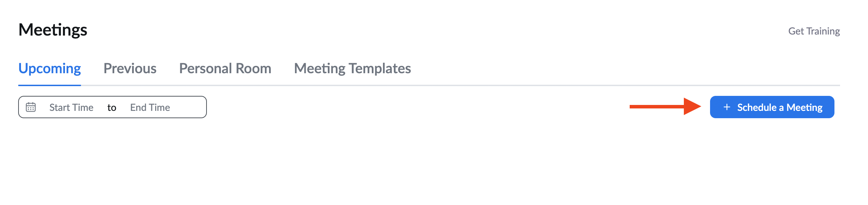Show templates via Meeting Templates
The height and width of the screenshot is (205, 868).
point(352,68)
